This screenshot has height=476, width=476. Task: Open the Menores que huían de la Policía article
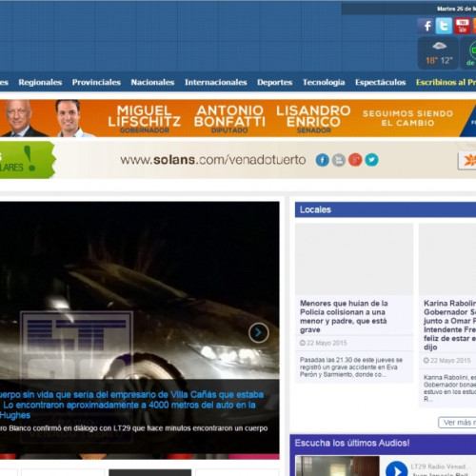pyautogui.click(x=344, y=316)
